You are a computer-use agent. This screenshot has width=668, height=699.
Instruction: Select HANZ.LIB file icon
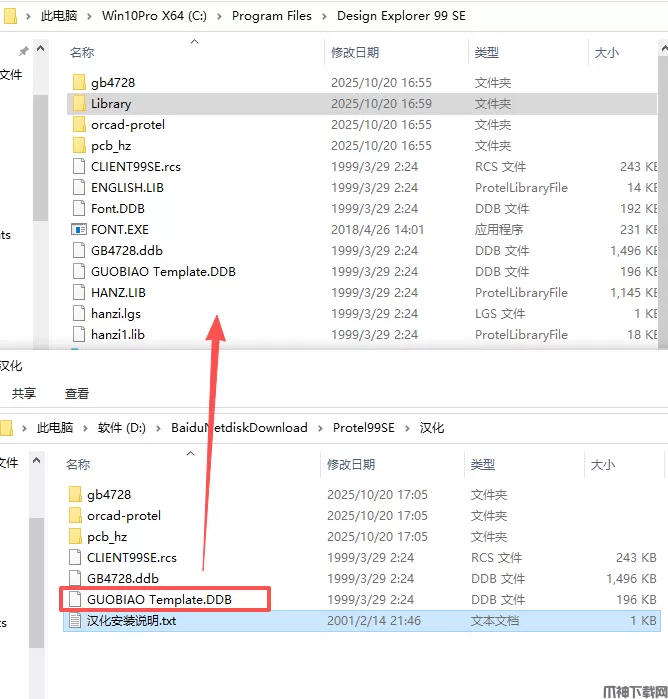[79, 292]
